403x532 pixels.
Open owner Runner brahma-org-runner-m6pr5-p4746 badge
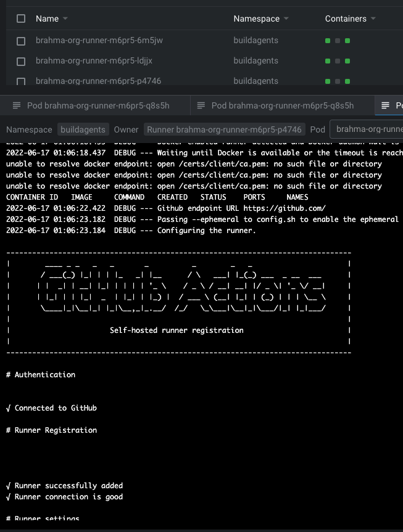click(224, 129)
